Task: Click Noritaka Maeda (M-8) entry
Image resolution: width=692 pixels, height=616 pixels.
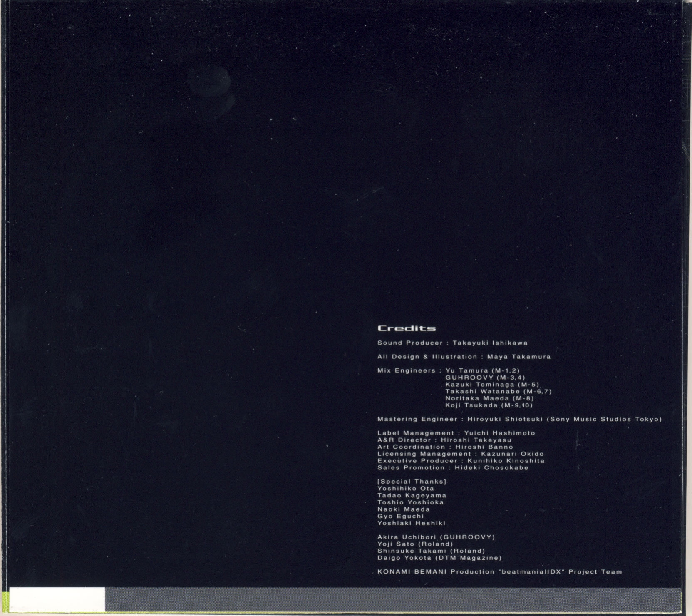Action: [x=489, y=398]
